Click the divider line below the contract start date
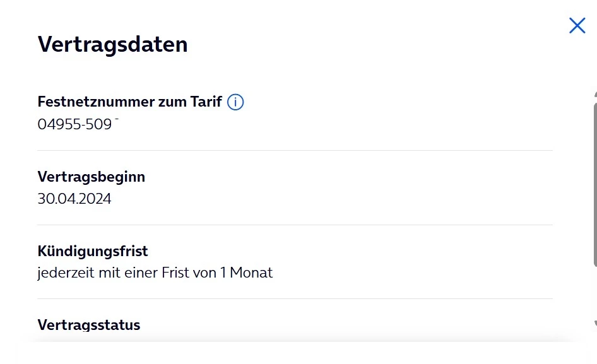This screenshot has width=597, height=364. click(295, 225)
